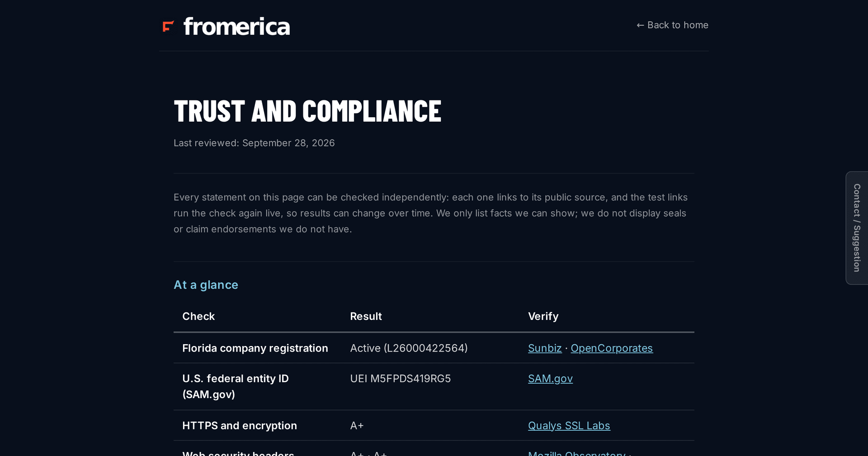Select 'U.S. federal entity ID (SAM.gov)' label
The width and height of the screenshot is (868, 456).
[x=236, y=386]
